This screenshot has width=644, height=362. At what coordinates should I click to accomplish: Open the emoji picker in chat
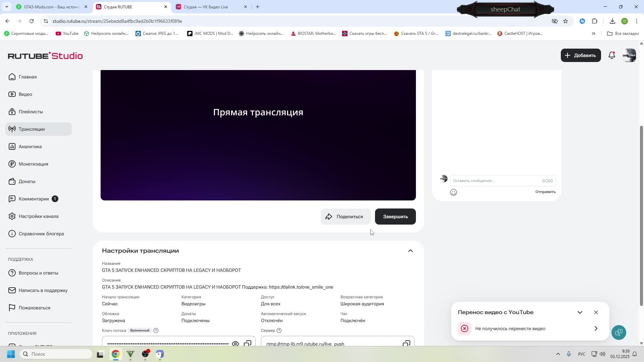pos(453,192)
